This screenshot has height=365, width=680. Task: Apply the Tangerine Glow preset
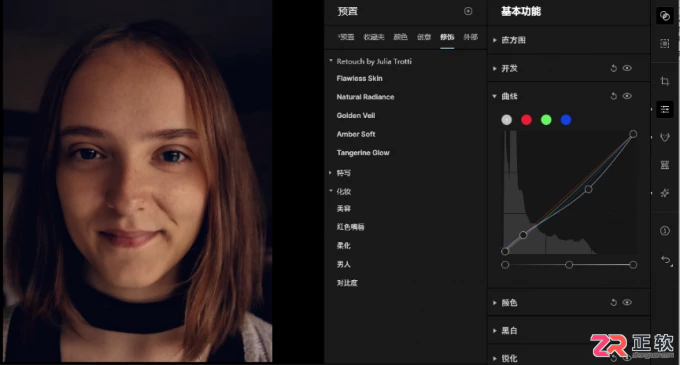(x=363, y=153)
